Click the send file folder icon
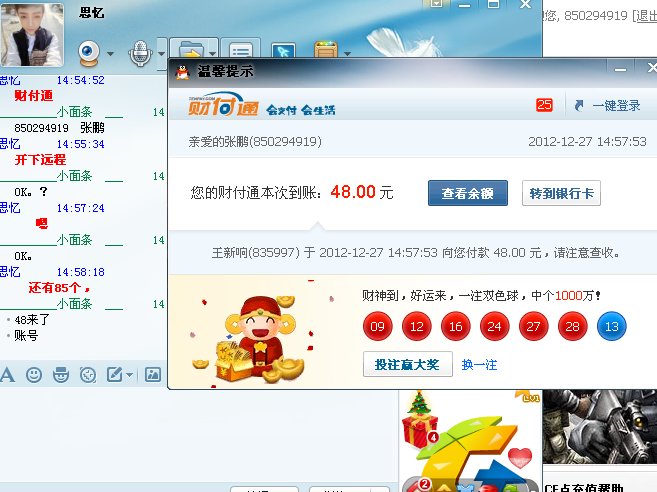The height and width of the screenshot is (492, 657). point(190,50)
